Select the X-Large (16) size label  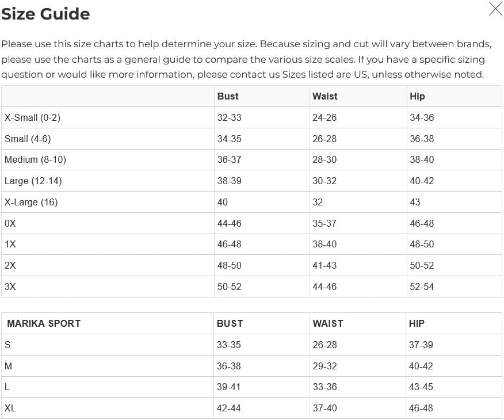coord(31,202)
